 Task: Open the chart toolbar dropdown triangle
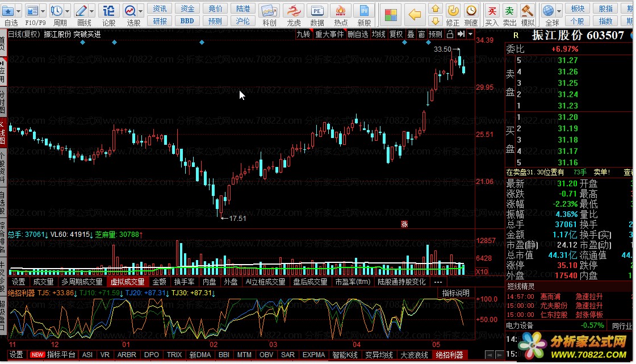click(470, 35)
